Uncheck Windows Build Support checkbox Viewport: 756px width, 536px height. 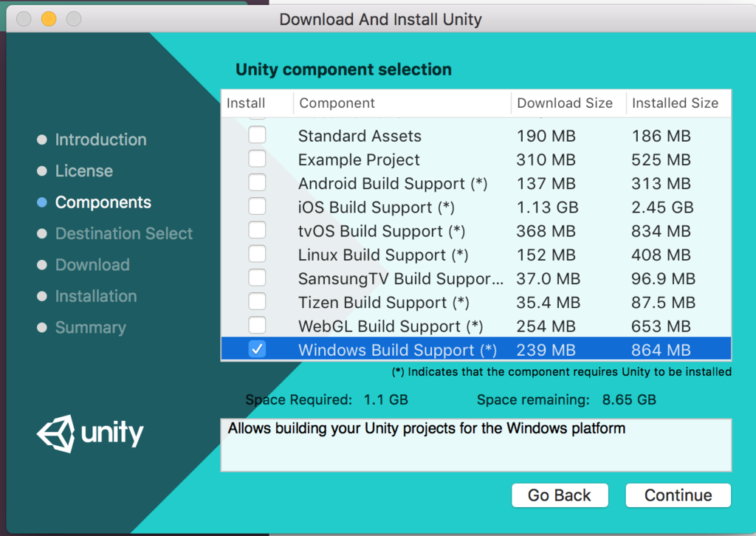click(x=257, y=349)
